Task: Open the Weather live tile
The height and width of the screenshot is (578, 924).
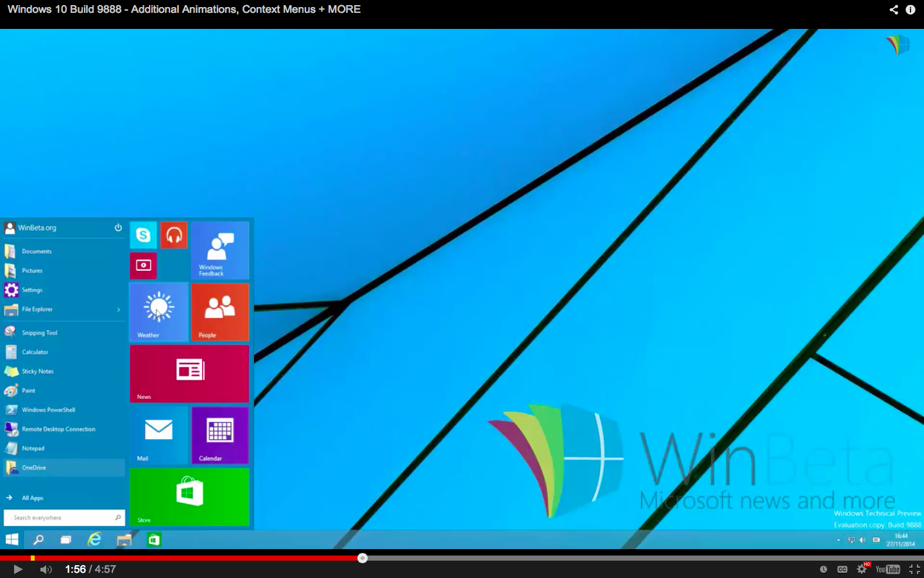Action: point(158,311)
